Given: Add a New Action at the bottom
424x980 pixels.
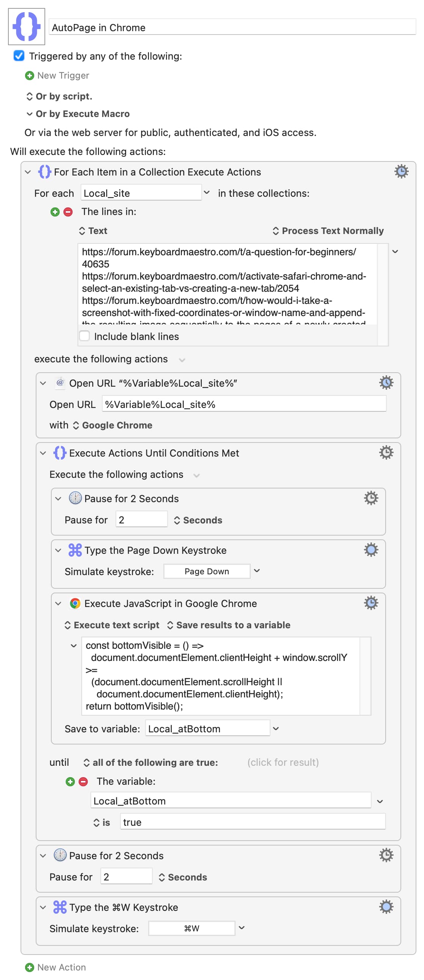Looking at the screenshot, I should point(55,967).
